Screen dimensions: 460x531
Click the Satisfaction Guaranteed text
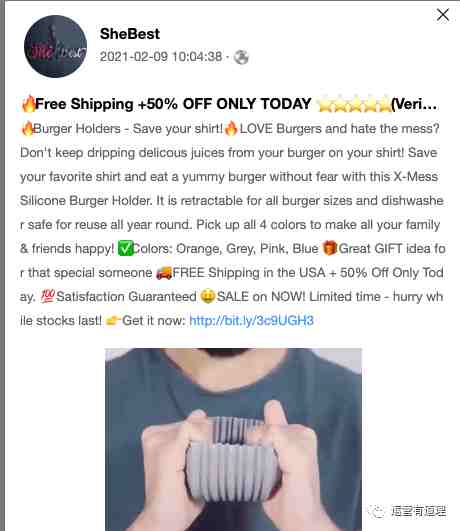click(126, 297)
